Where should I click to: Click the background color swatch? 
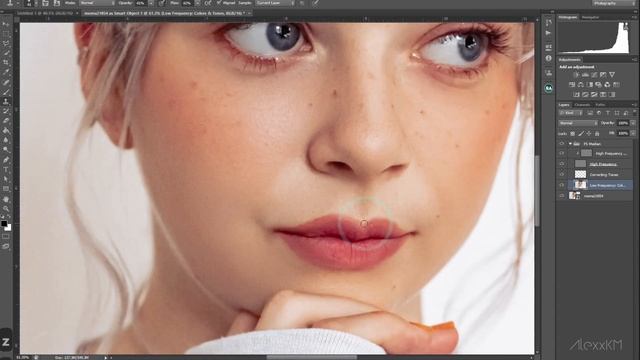(8, 228)
